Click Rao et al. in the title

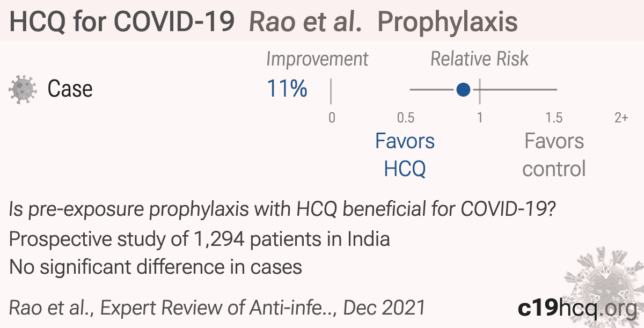(306, 22)
